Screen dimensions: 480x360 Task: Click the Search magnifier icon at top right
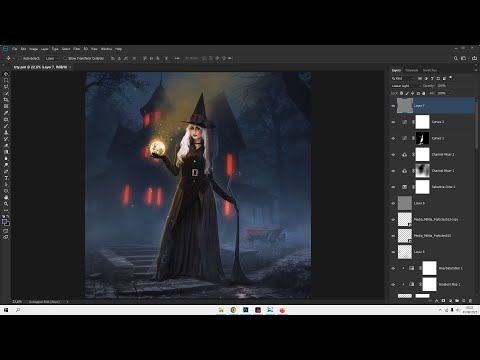[x=456, y=58]
